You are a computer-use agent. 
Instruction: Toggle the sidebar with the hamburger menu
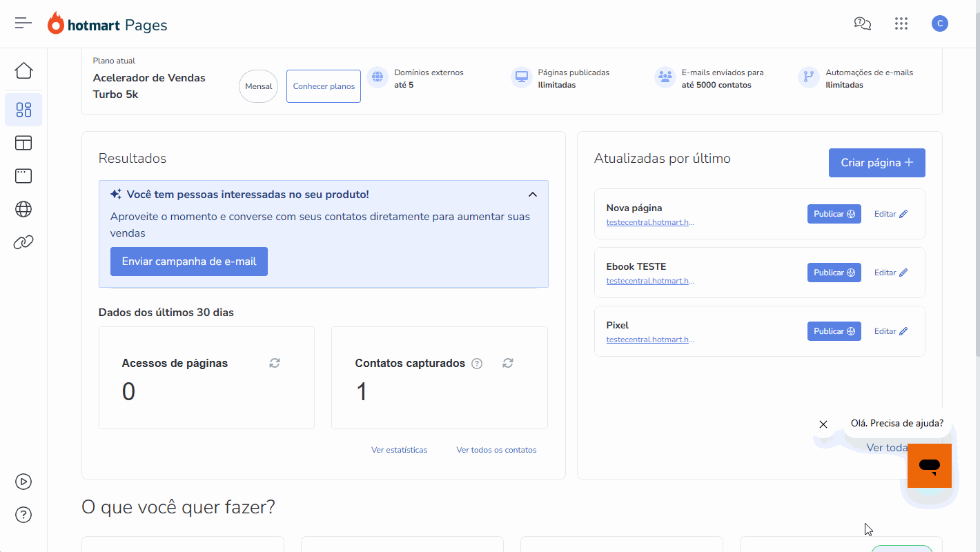pyautogui.click(x=23, y=23)
